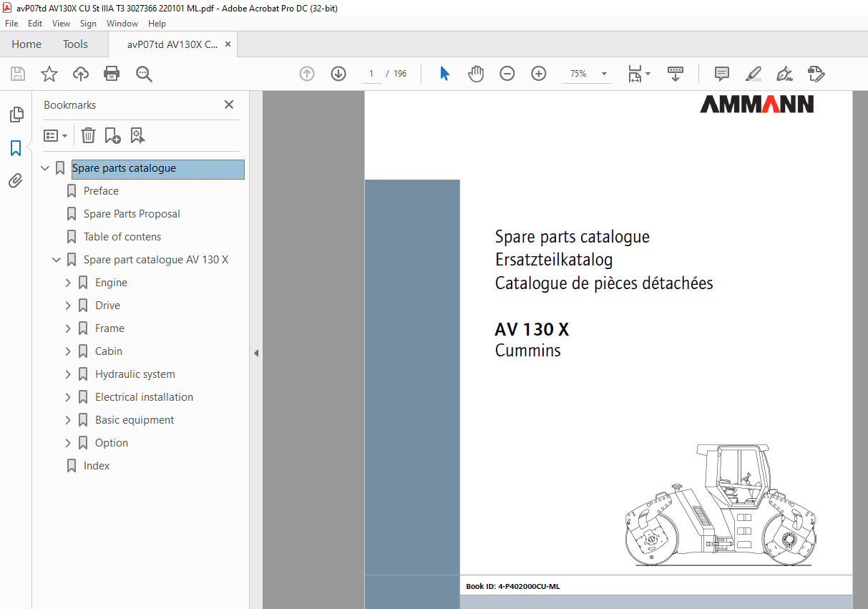Open the fit page options tool
The image size is (868, 609).
tap(638, 74)
